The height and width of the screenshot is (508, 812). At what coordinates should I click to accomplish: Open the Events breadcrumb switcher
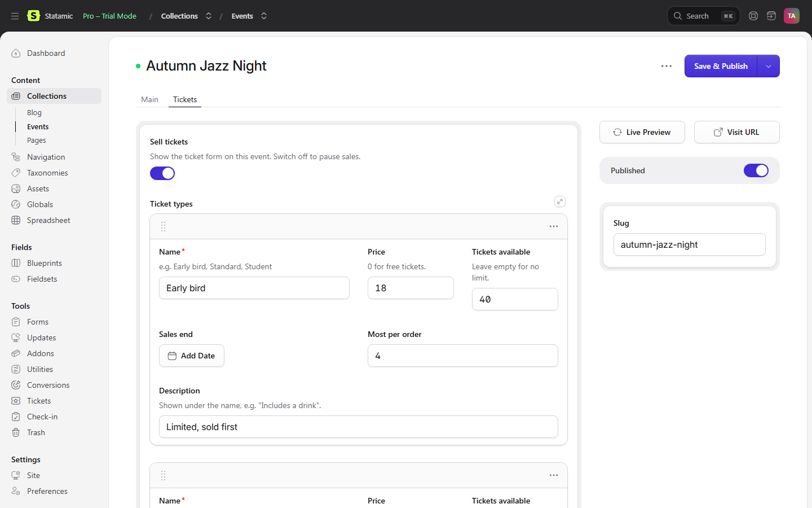point(264,16)
